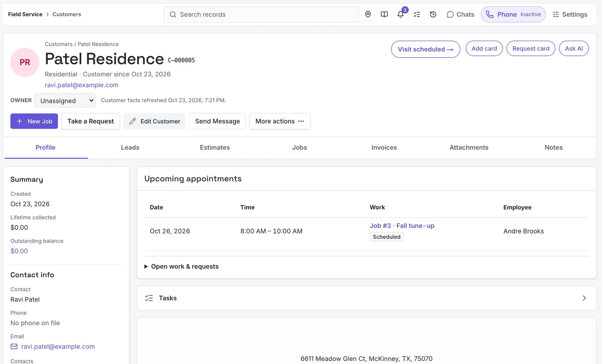Click the Tasks checklist icon in panel
602x364 pixels.
click(149, 298)
